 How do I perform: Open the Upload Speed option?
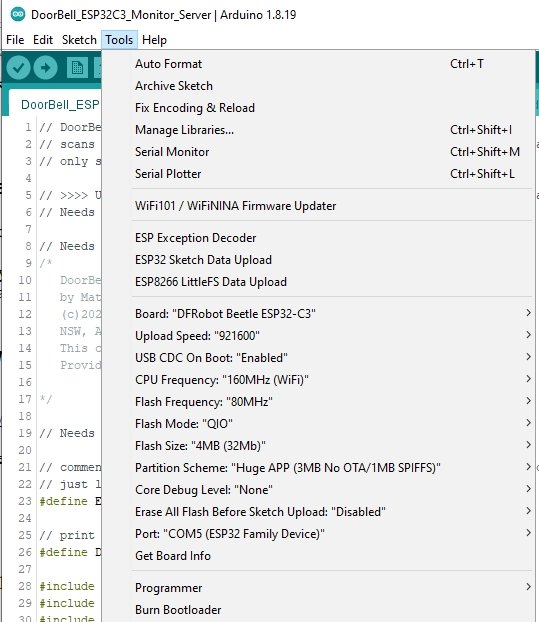[x=332, y=336]
